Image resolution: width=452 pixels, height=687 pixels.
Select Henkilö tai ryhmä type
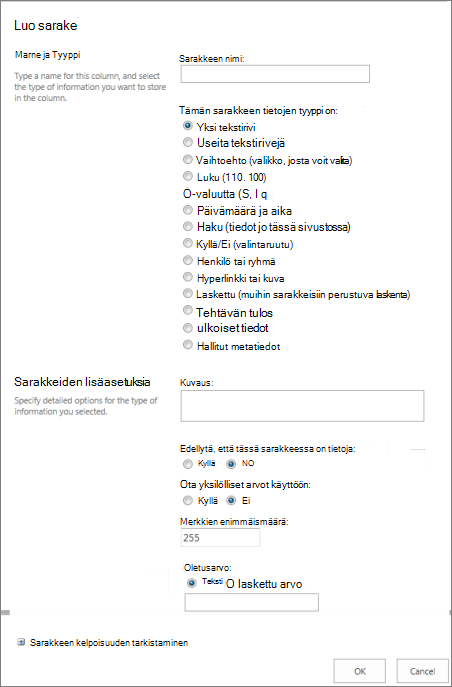point(187,260)
